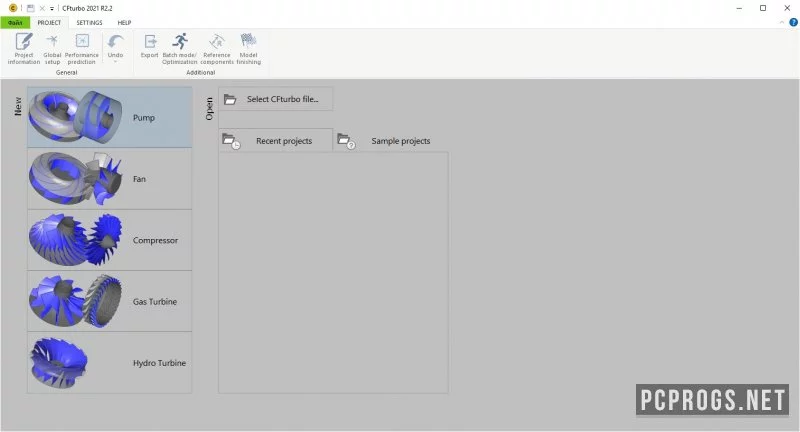Switch to the SETTINGS ribbon tab

(89, 22)
